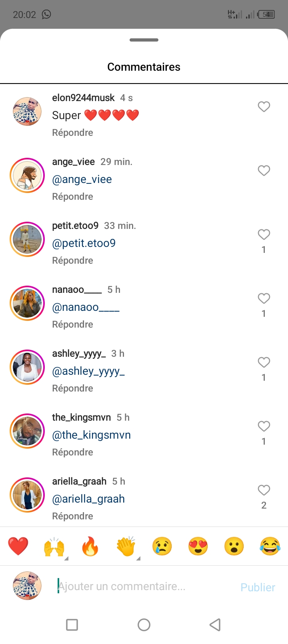
Task: Like the comment by elon9244musk
Action: [264, 107]
